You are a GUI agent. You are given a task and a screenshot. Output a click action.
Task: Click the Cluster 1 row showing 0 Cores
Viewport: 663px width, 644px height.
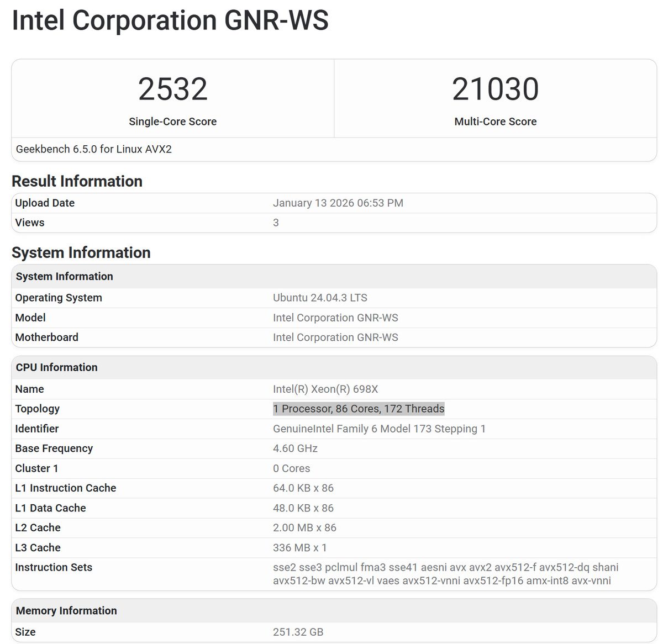point(291,468)
